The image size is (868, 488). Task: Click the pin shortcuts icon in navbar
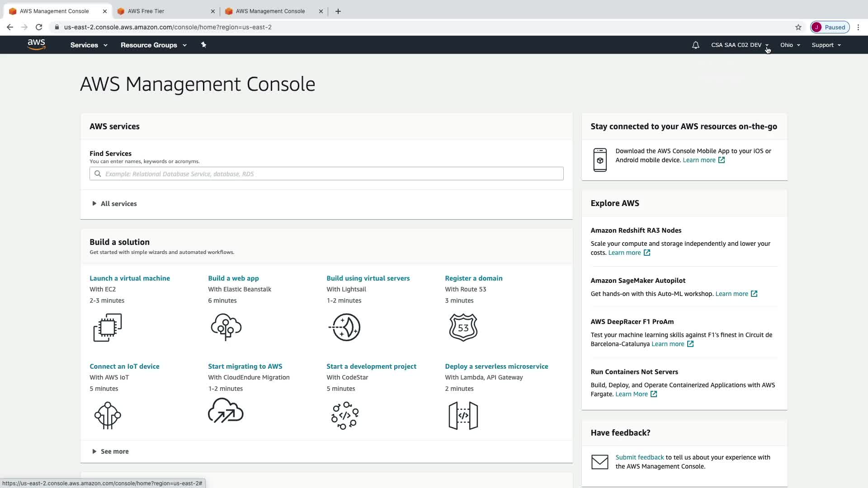[x=203, y=45]
